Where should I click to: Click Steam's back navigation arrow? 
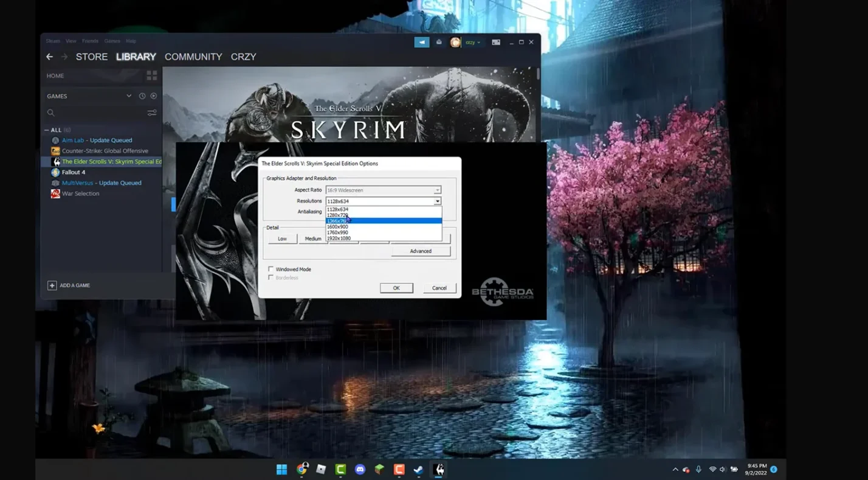(50, 57)
